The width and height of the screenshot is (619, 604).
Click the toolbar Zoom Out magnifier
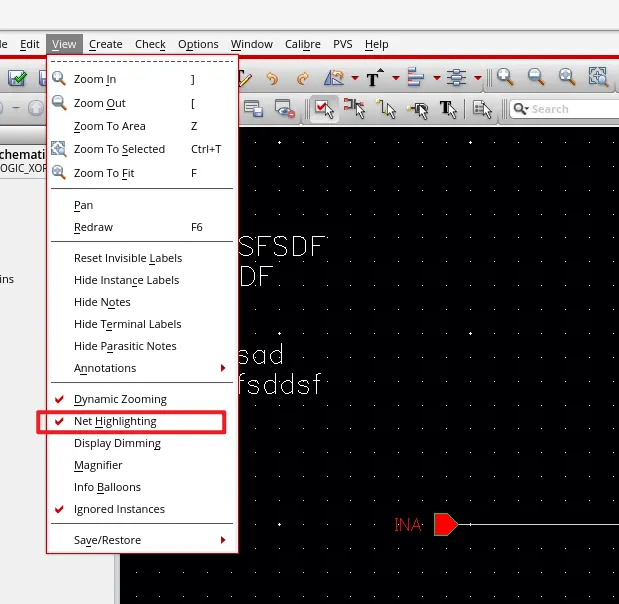536,77
